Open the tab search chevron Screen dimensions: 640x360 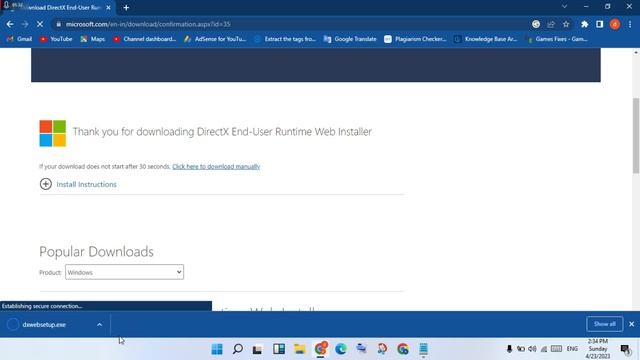[x=564, y=7]
